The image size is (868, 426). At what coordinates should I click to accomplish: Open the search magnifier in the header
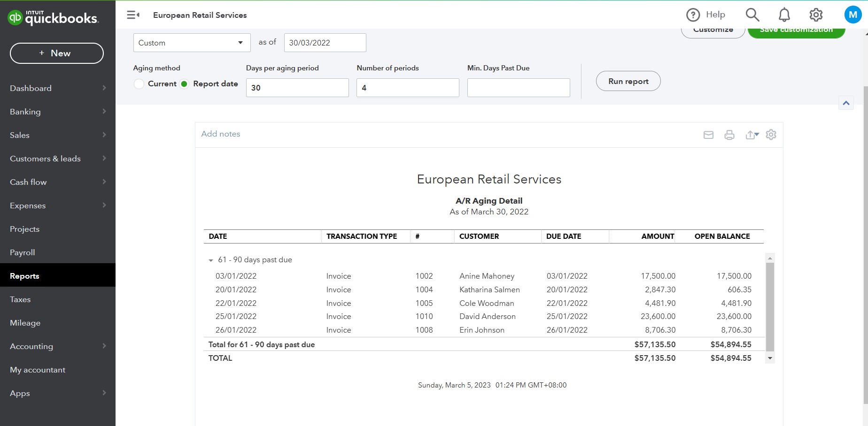pyautogui.click(x=752, y=15)
